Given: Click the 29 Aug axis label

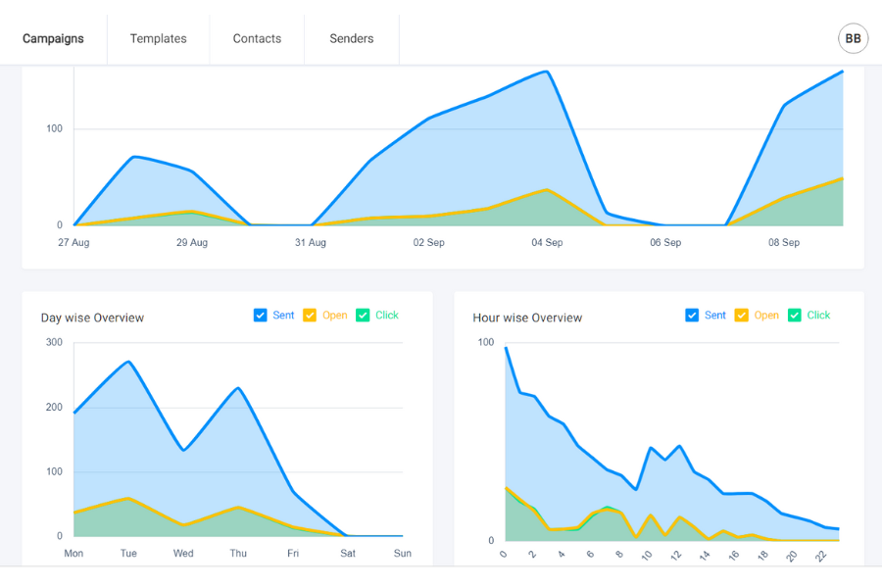Looking at the screenshot, I should point(192,243).
